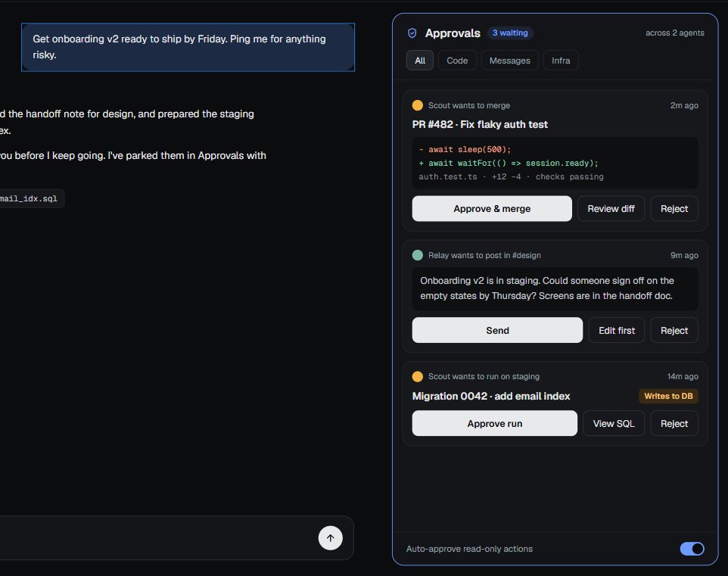This screenshot has height=576, width=728.
Task: Click 'Scout wants to merge' label
Action: (x=469, y=105)
